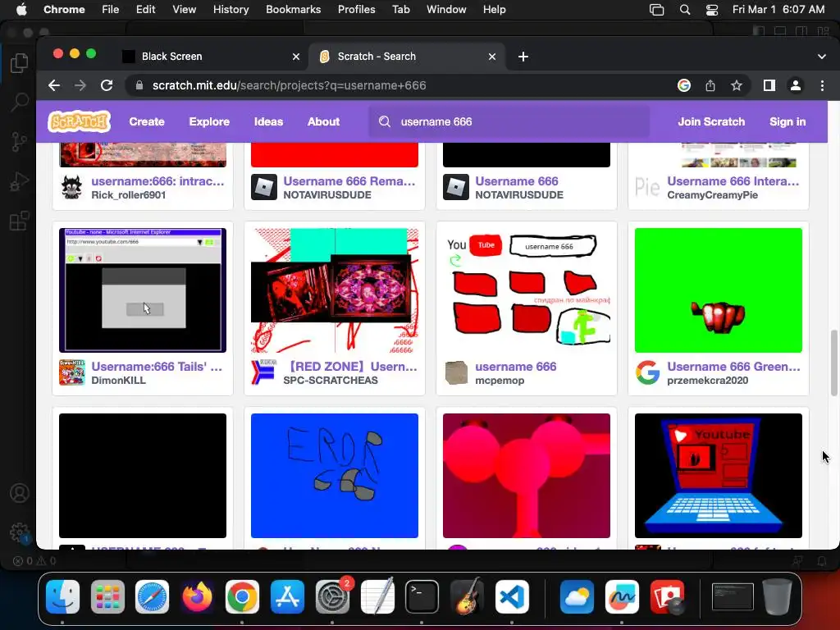Close the Black Screen tab
Screen dimensions: 840x630
[295, 57]
